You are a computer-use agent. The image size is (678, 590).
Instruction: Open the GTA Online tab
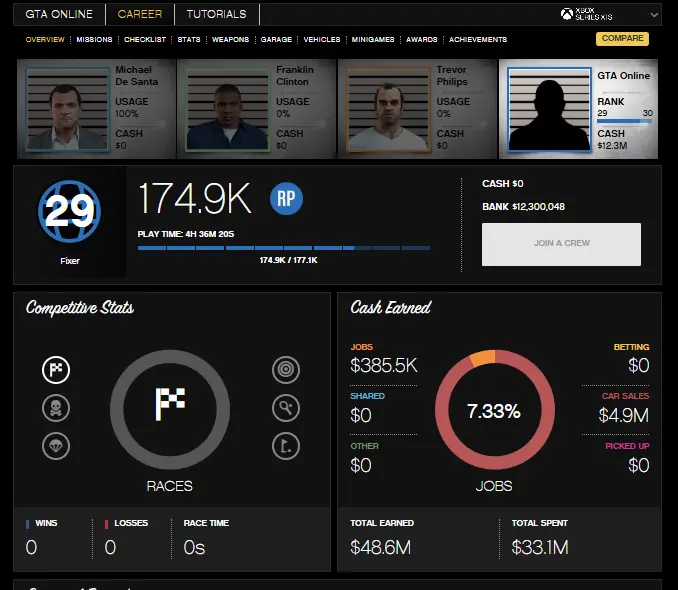[59, 15]
